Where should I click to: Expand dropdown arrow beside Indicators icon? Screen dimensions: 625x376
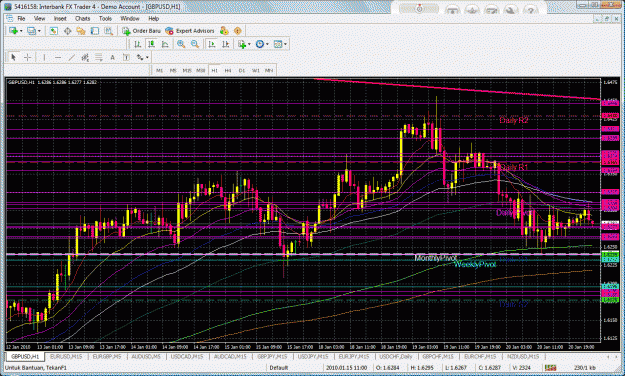[249, 44]
